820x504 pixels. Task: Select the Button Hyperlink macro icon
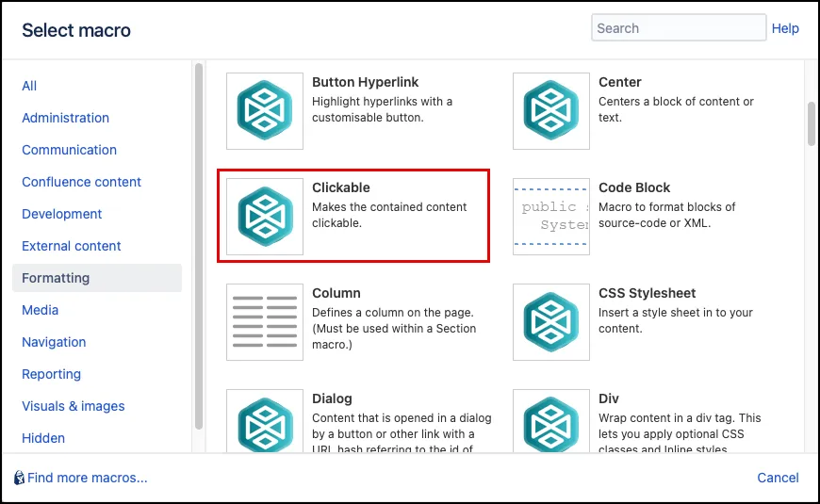coord(265,111)
